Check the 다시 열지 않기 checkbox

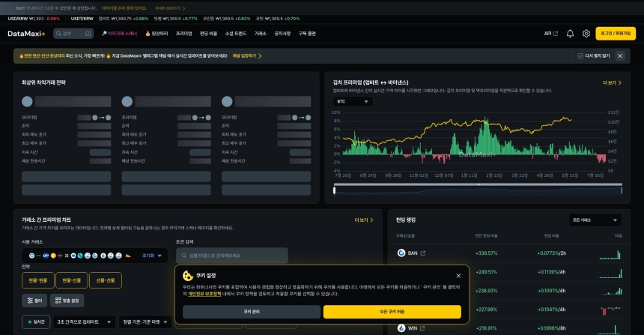pyautogui.click(x=580, y=56)
